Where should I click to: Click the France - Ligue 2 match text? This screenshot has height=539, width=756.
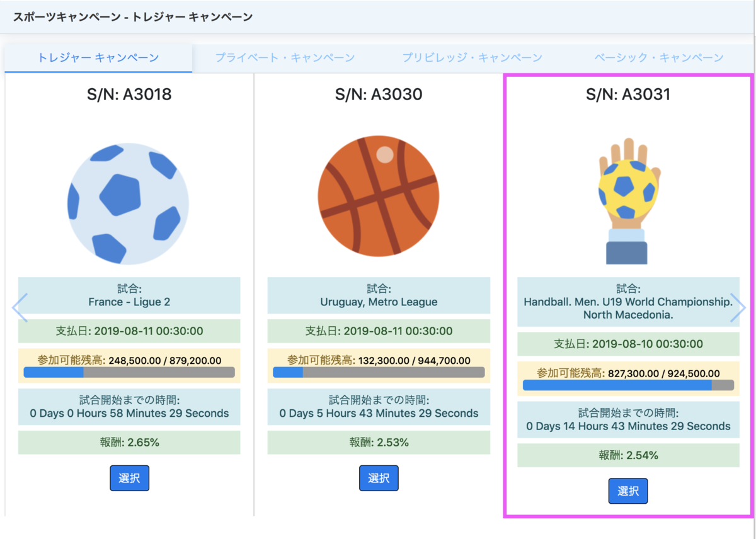129,302
